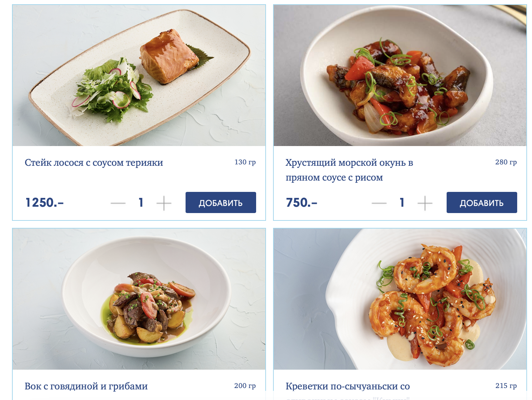532x400 pixels.
Task: Click the 280 гр weight label
Action: pos(506,162)
